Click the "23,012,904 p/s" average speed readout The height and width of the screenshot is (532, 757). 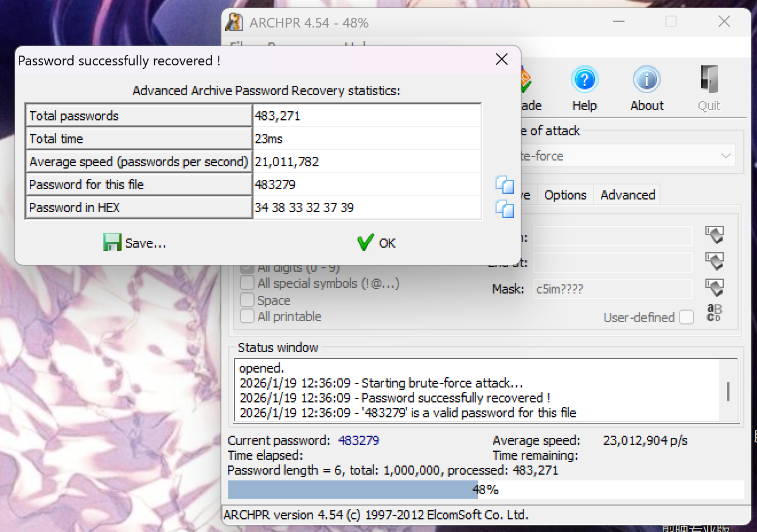(x=645, y=440)
